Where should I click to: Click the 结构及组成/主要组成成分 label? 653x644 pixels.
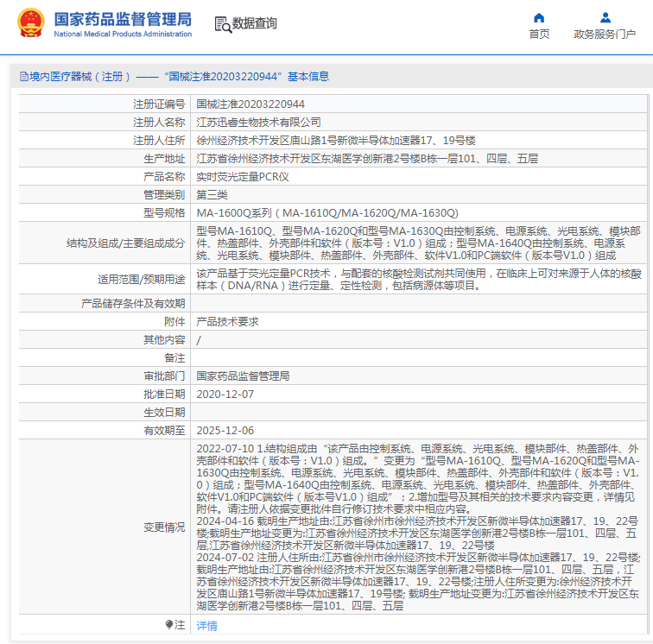125,243
